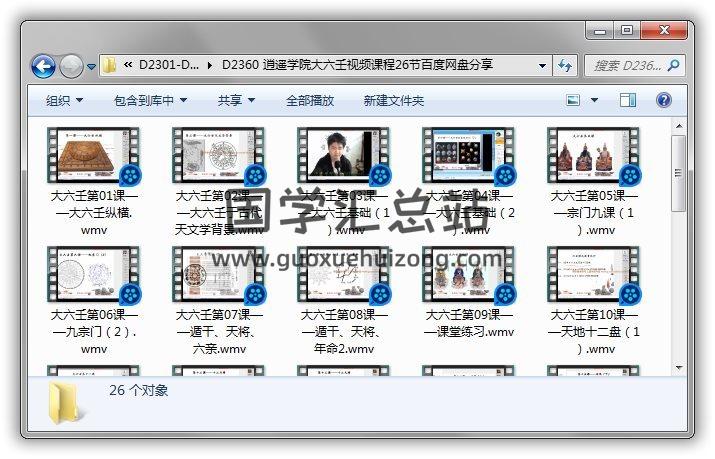Open the 共享 menu
The height and width of the screenshot is (459, 715).
point(236,100)
